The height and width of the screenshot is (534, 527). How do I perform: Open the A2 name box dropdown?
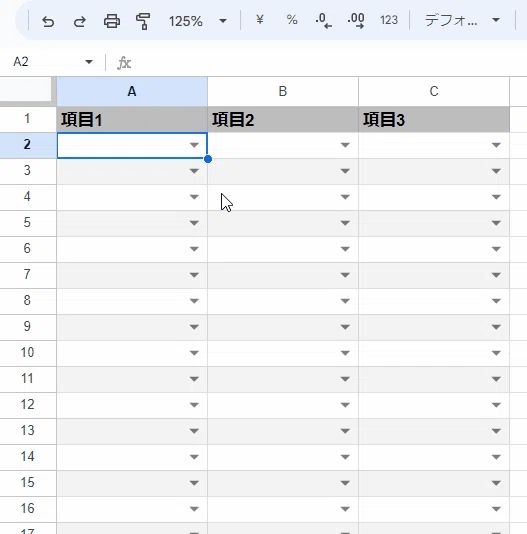coord(89,62)
